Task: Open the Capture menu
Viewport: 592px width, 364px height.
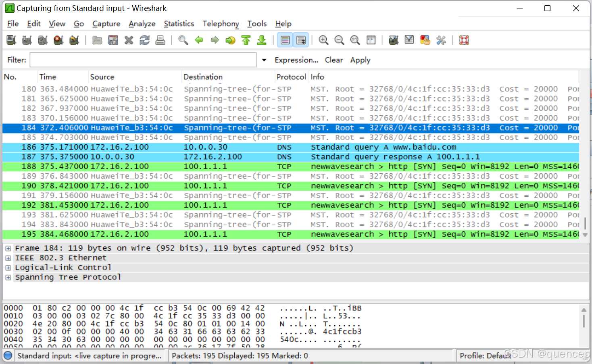Action: [106, 24]
